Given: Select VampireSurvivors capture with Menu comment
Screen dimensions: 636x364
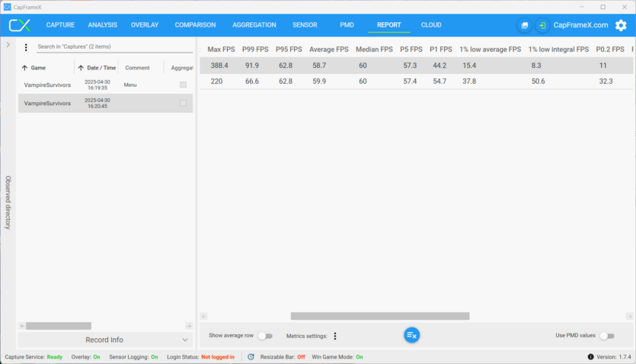Looking at the screenshot, I should [x=105, y=85].
